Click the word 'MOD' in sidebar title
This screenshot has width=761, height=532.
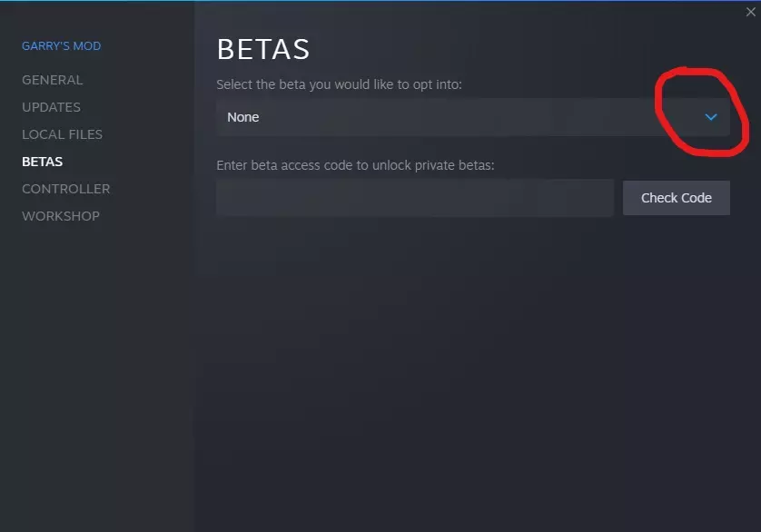[x=87, y=46]
